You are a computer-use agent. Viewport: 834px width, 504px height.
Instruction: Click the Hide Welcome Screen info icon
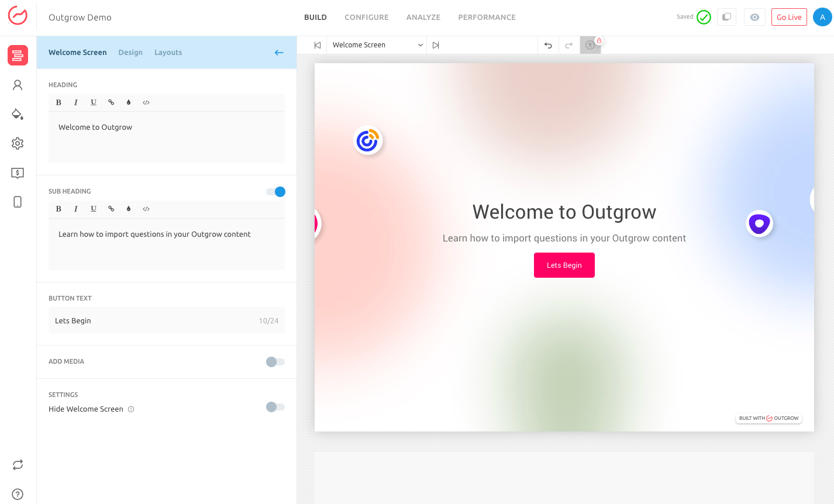tap(131, 409)
